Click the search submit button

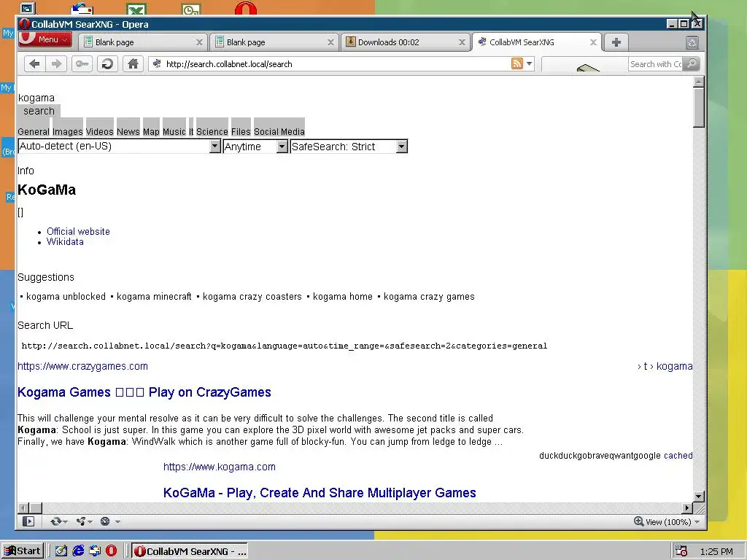pos(39,111)
